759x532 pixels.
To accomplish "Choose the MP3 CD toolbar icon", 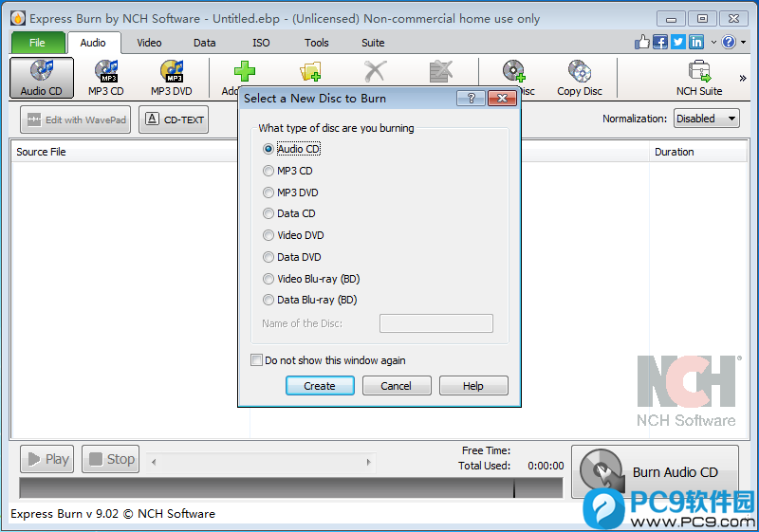I will 106,78.
